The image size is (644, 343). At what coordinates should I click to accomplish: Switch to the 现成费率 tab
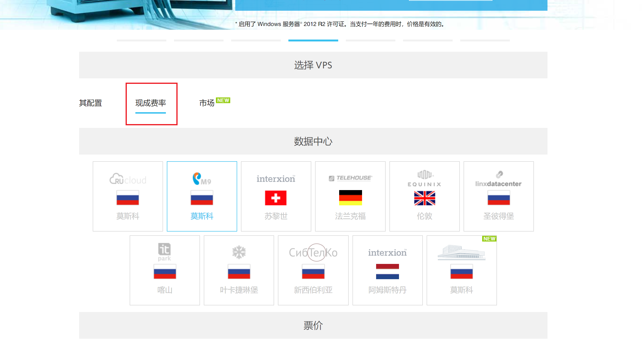(x=150, y=103)
